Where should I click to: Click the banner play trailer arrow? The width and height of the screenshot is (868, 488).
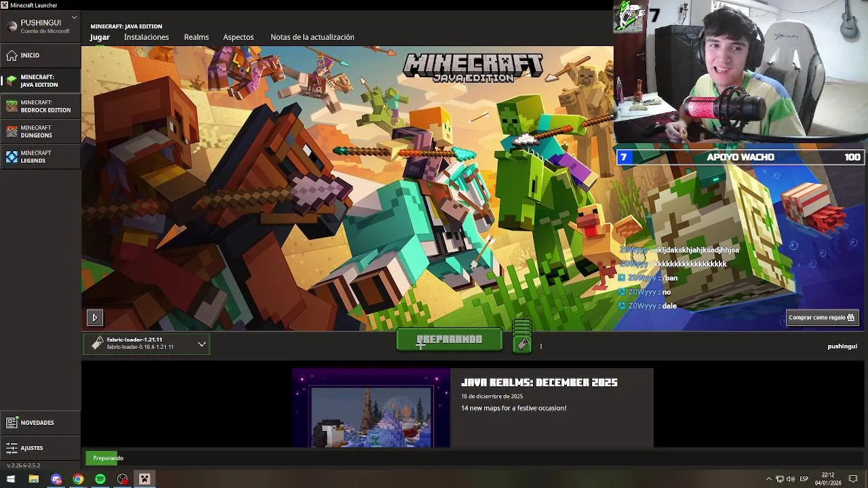click(94, 317)
